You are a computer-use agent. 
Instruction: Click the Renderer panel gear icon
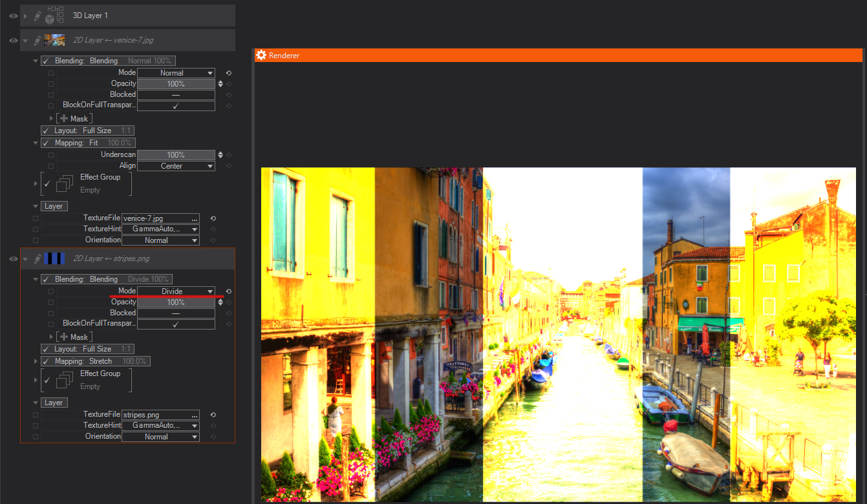[x=261, y=56]
